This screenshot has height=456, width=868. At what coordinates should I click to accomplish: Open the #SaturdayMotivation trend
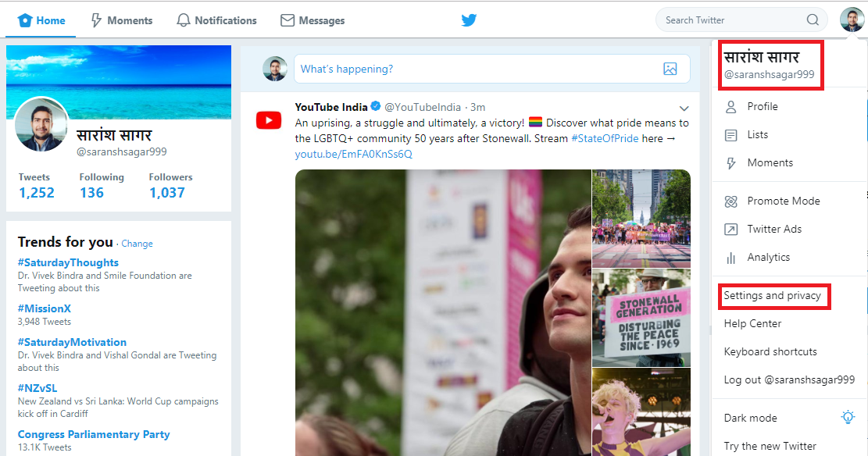tap(72, 342)
